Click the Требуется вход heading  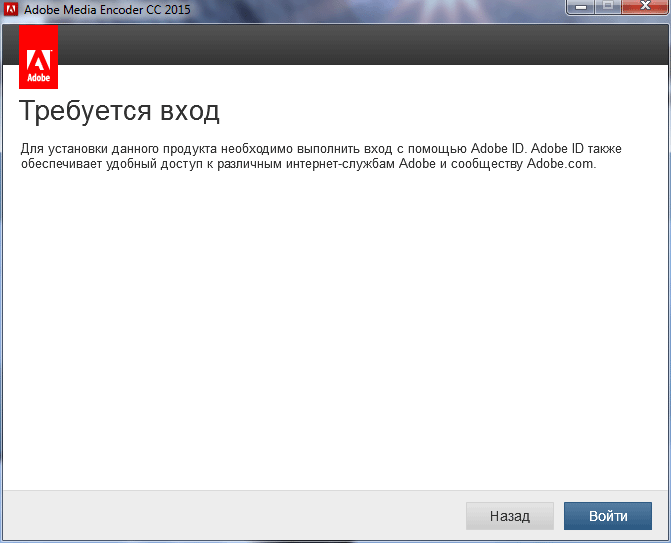click(119, 110)
